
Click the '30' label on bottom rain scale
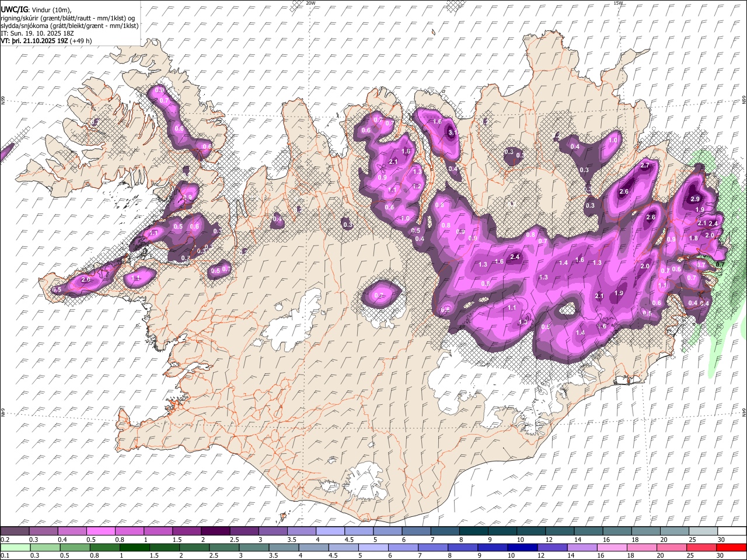[721, 555]
